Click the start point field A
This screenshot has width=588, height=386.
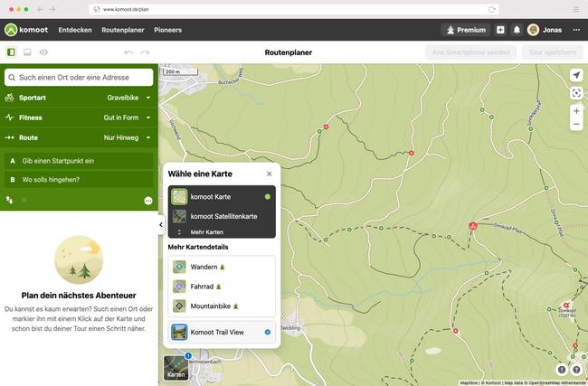coord(79,161)
